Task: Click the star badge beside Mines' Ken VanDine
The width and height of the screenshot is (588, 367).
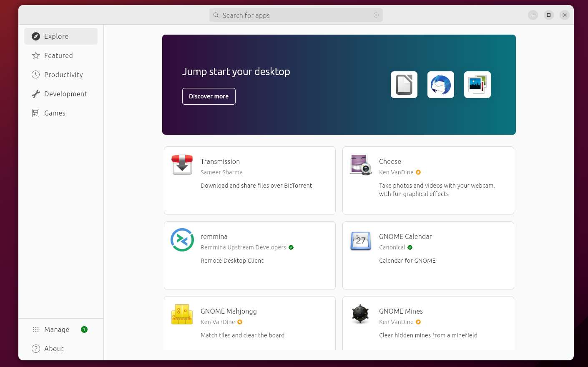Action: pyautogui.click(x=418, y=322)
